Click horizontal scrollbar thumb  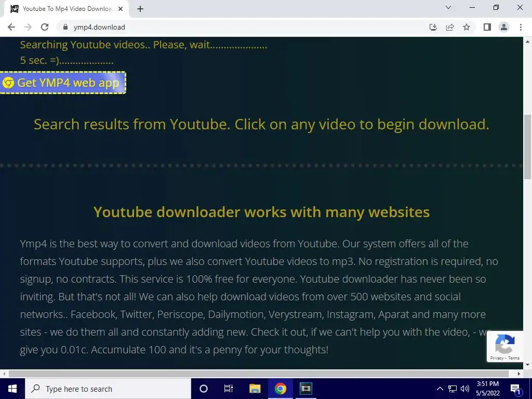tap(259, 374)
